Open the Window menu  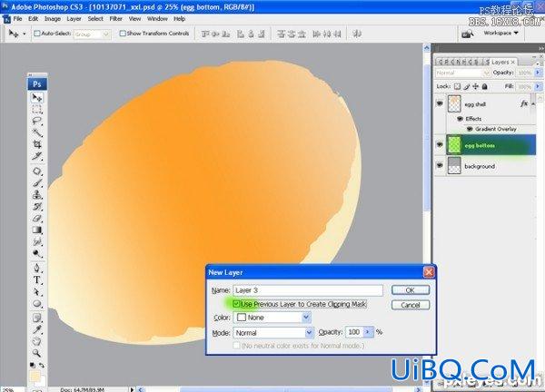pyautogui.click(x=157, y=19)
